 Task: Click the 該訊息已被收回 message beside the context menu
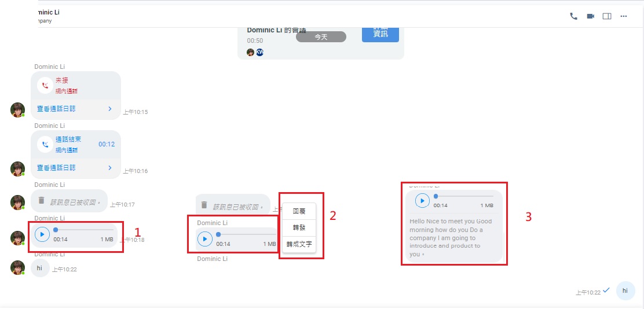[x=232, y=205]
